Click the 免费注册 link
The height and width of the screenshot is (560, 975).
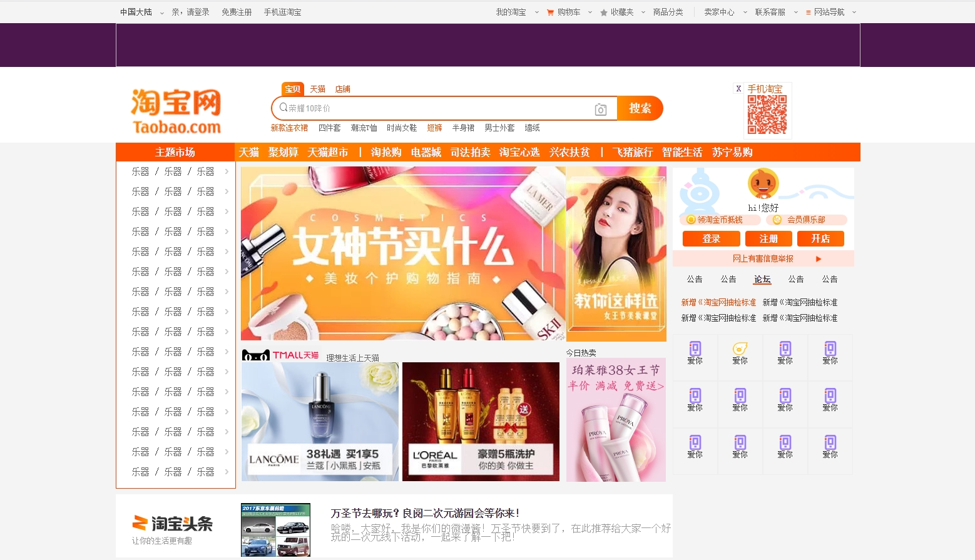[x=237, y=13]
